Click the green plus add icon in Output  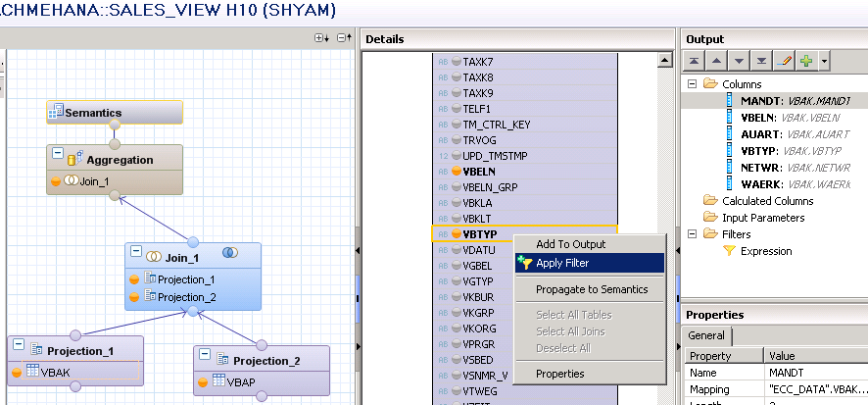pyautogui.click(x=806, y=61)
